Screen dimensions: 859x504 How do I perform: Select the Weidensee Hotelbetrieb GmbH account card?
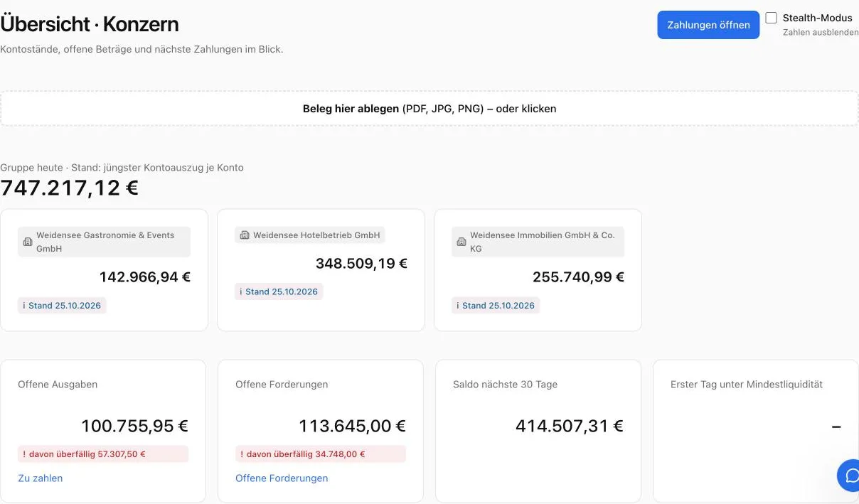point(321,270)
